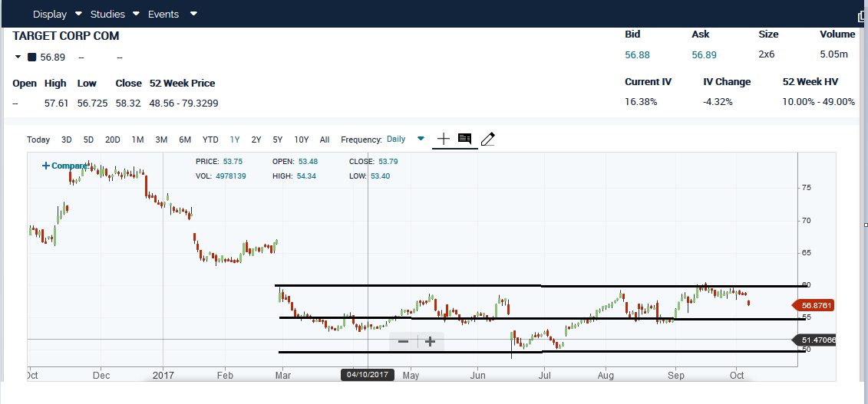Click the bid price 56.88

pos(637,54)
